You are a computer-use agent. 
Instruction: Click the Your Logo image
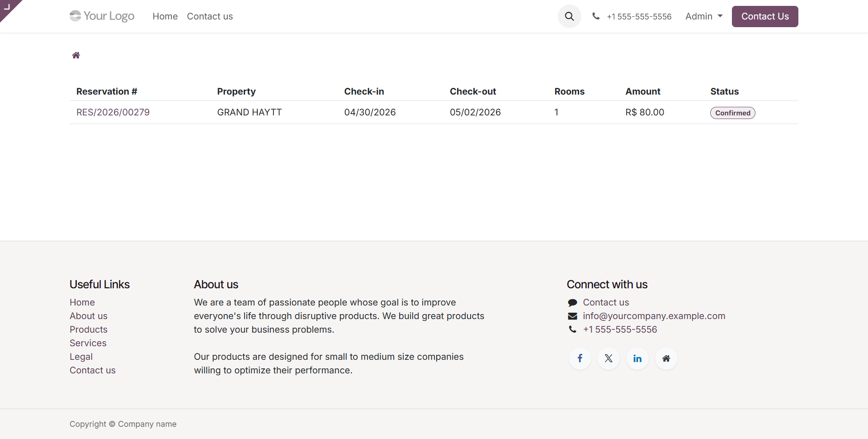(x=102, y=16)
